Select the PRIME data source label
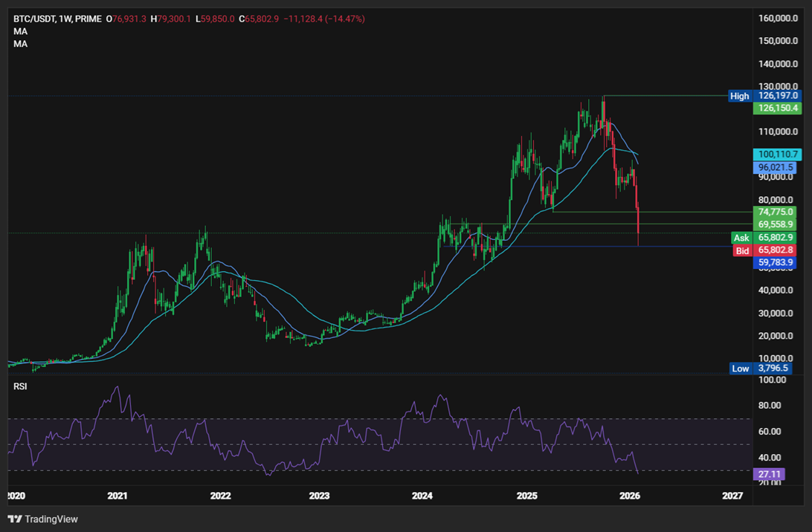The height and width of the screenshot is (532, 812). [87, 19]
